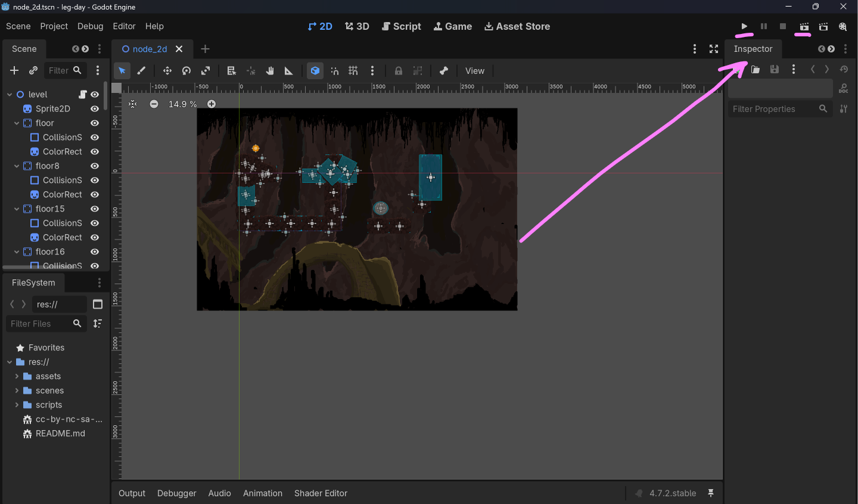Open the script attached to level node

[x=83, y=94]
